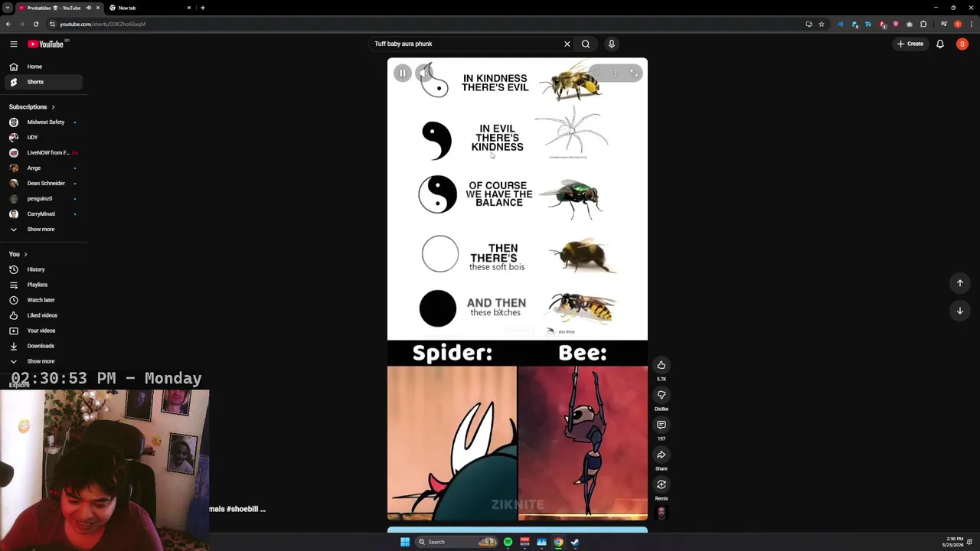The image size is (980, 551).
Task: Open a new browser tab with plus
Action: point(203,8)
